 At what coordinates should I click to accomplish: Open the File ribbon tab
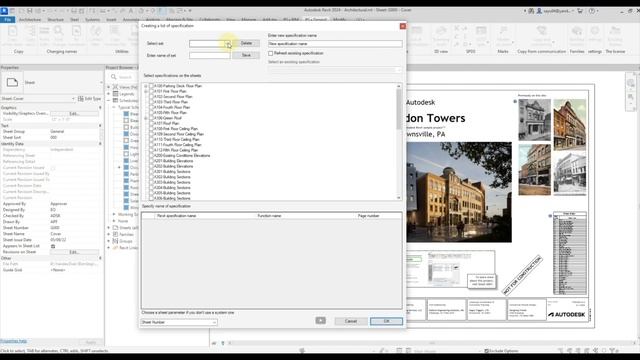pyautogui.click(x=7, y=20)
